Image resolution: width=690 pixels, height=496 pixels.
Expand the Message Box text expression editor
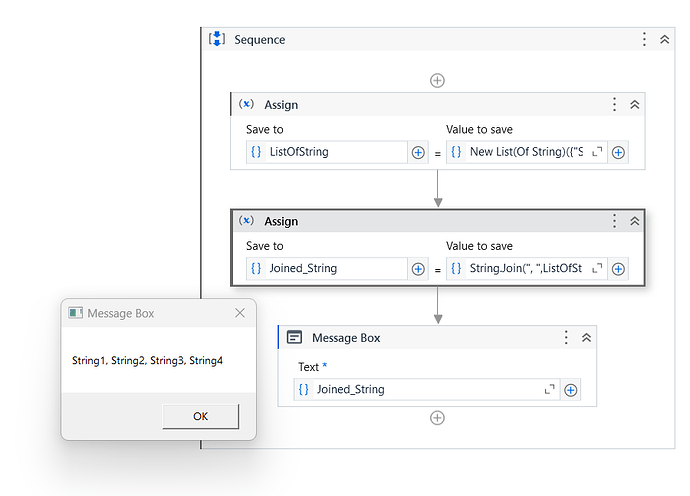point(549,389)
